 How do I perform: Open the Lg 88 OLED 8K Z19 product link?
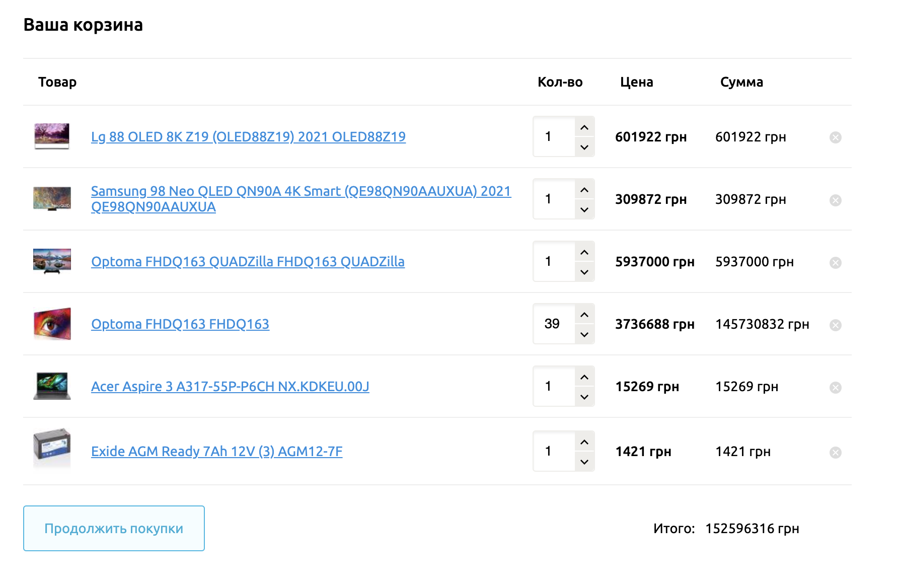[248, 137]
